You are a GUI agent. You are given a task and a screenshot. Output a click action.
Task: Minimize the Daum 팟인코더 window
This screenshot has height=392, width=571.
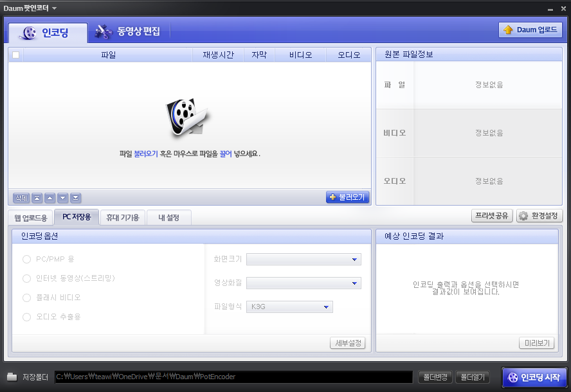click(550, 9)
